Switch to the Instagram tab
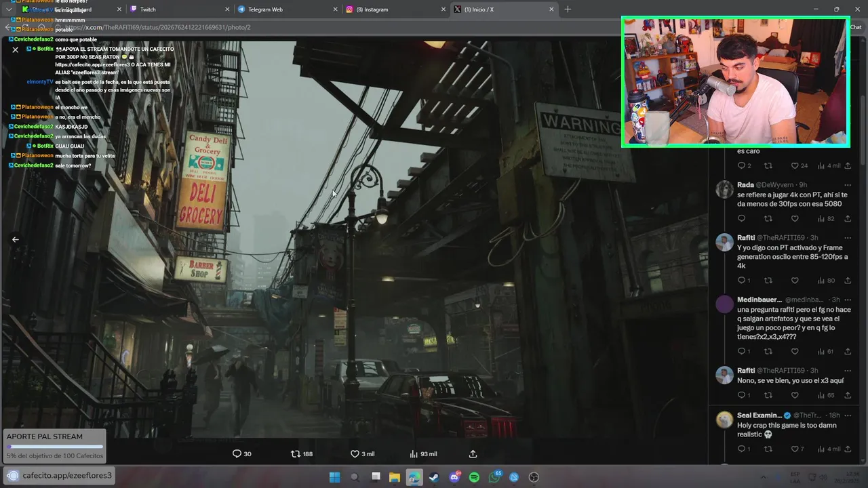This screenshot has width=868, height=488. (x=397, y=9)
